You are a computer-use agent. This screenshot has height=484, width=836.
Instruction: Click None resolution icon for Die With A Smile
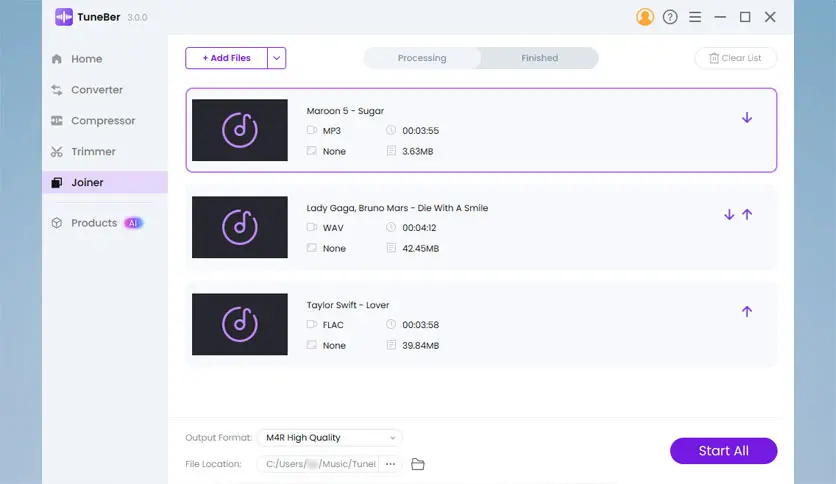[312, 248]
